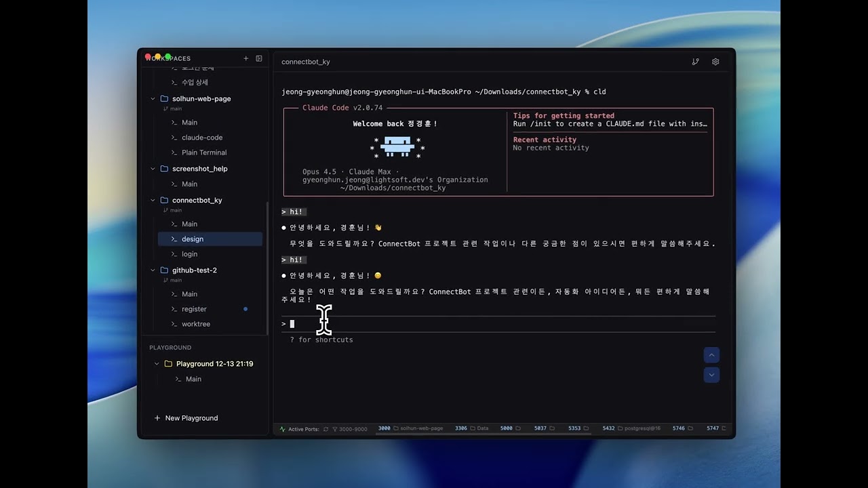The width and height of the screenshot is (868, 488).
Task: Click the scroll-down arrow button in terminal
Action: (x=711, y=374)
